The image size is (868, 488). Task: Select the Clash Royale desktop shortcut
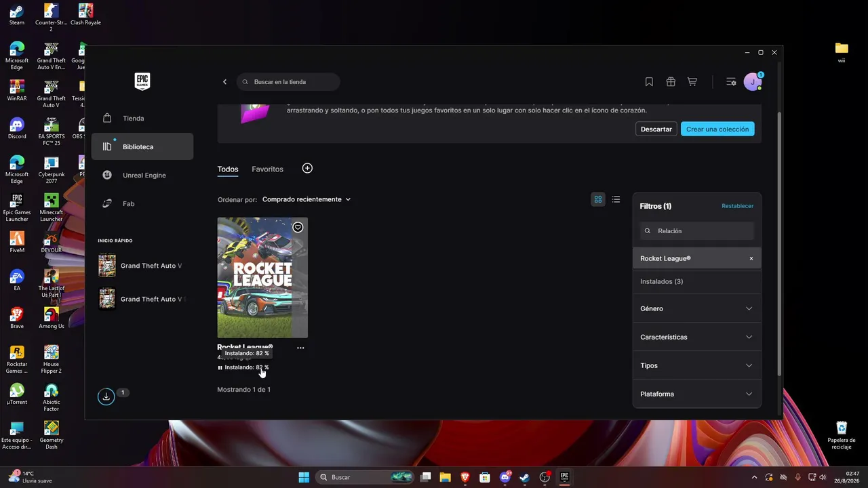pyautogui.click(x=85, y=15)
